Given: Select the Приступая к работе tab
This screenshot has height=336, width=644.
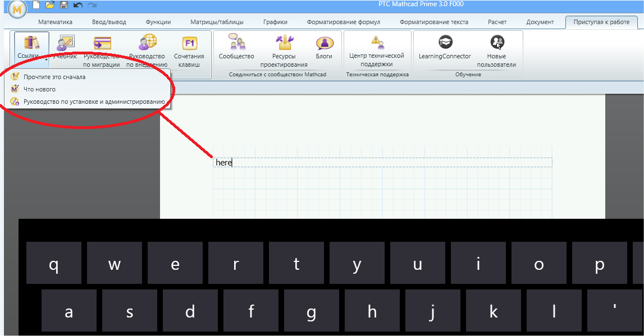Looking at the screenshot, I should [x=601, y=22].
